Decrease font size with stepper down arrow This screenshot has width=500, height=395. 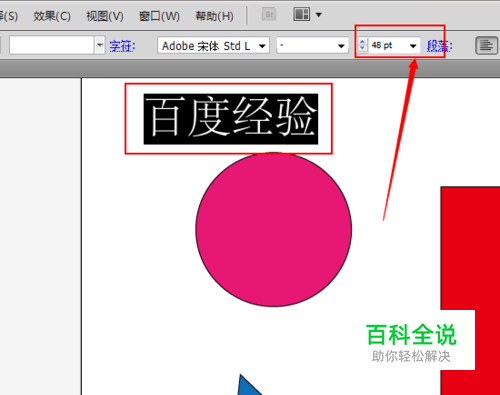tap(362, 49)
